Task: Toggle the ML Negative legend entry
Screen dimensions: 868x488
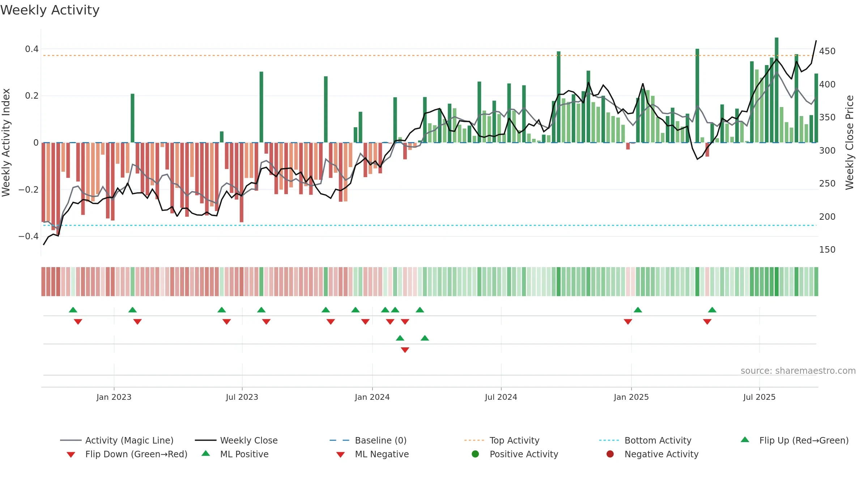Action: [x=373, y=454]
